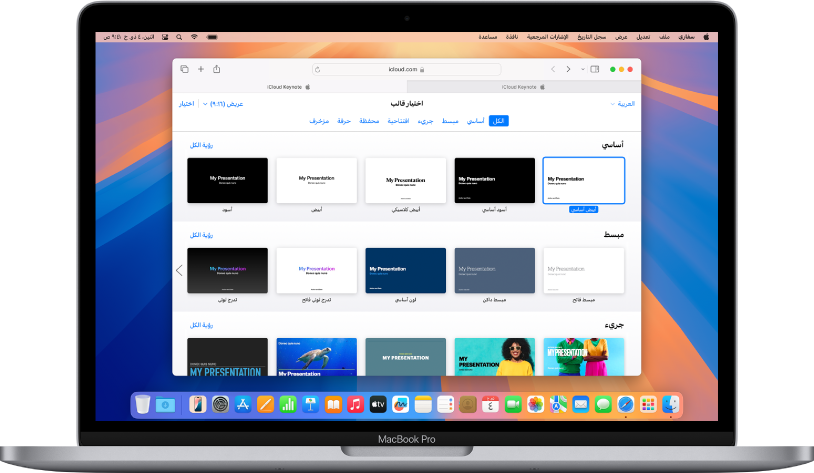
Task: Select the أساسي category tab
Action: [x=476, y=121]
